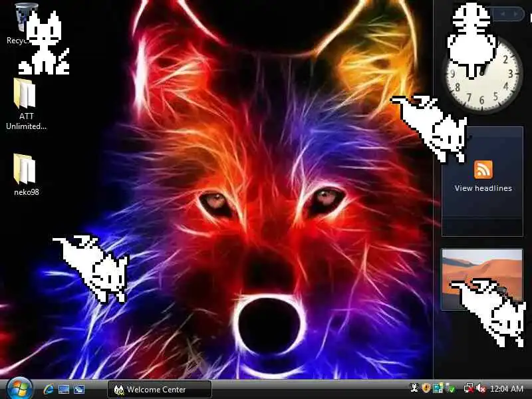Open the Windows Security shield tray icon
The width and height of the screenshot is (532, 399).
pyautogui.click(x=426, y=388)
